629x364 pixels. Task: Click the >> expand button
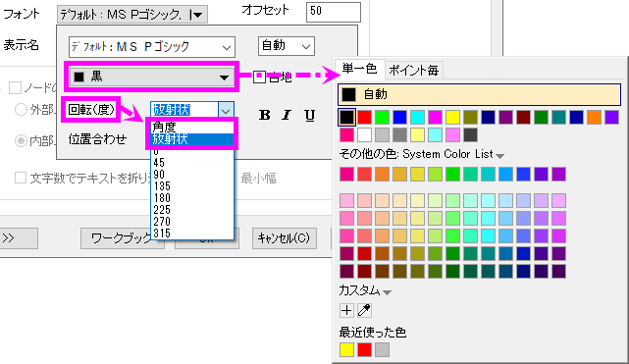click(x=18, y=238)
